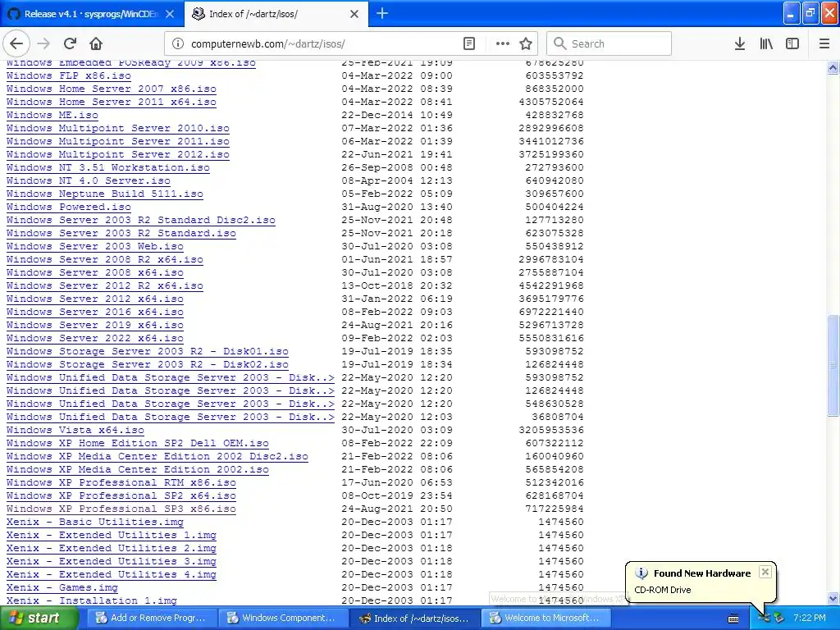Click the page scrollbar down arrow
Viewport: 840px width, 630px height.
(833, 598)
